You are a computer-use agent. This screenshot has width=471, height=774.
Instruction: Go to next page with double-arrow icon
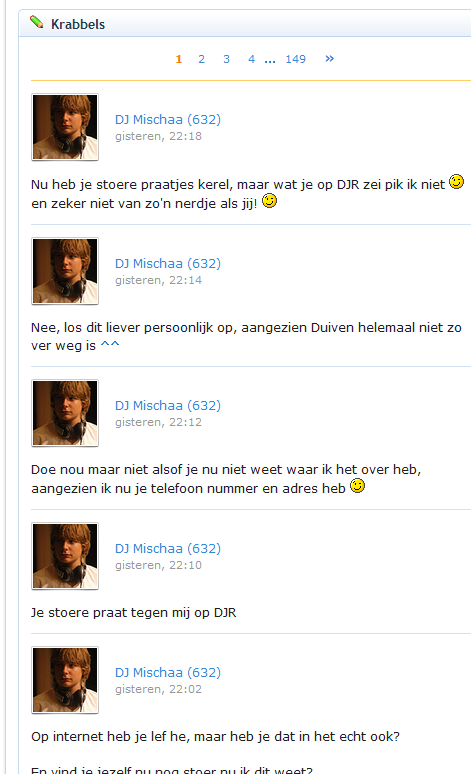[329, 59]
